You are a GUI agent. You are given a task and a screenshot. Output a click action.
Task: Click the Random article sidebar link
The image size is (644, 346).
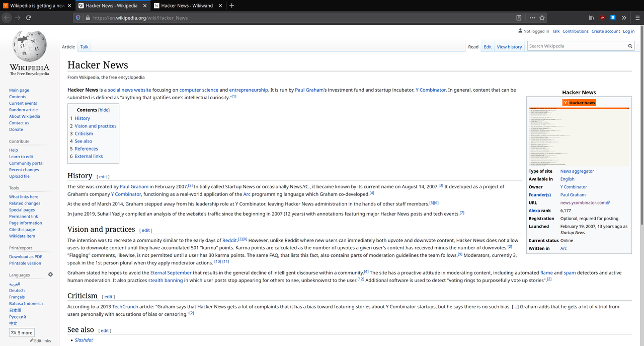point(23,110)
